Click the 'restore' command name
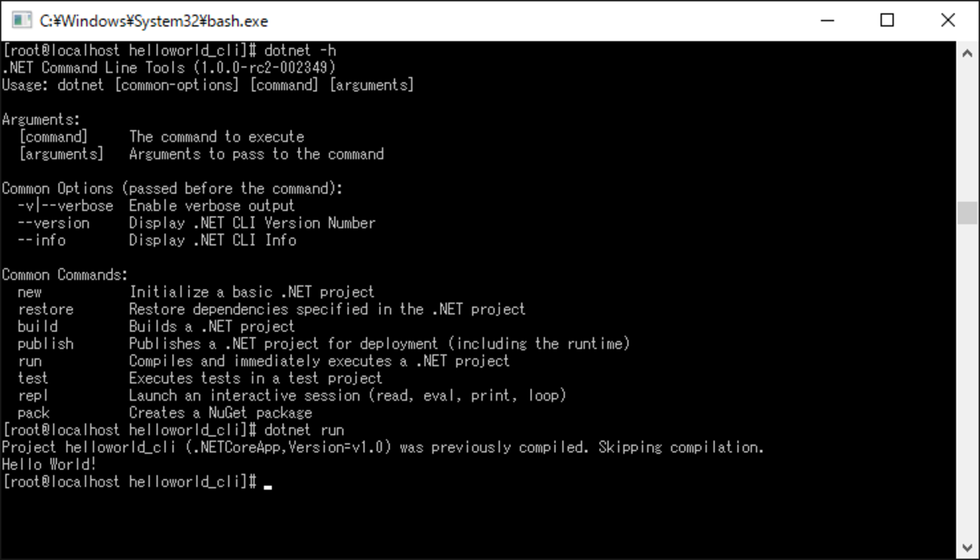Screen dimensions: 980x560 [x=46, y=309]
